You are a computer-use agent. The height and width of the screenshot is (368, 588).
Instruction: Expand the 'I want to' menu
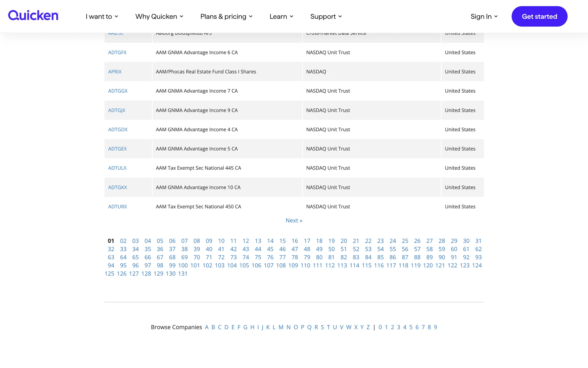point(102,17)
